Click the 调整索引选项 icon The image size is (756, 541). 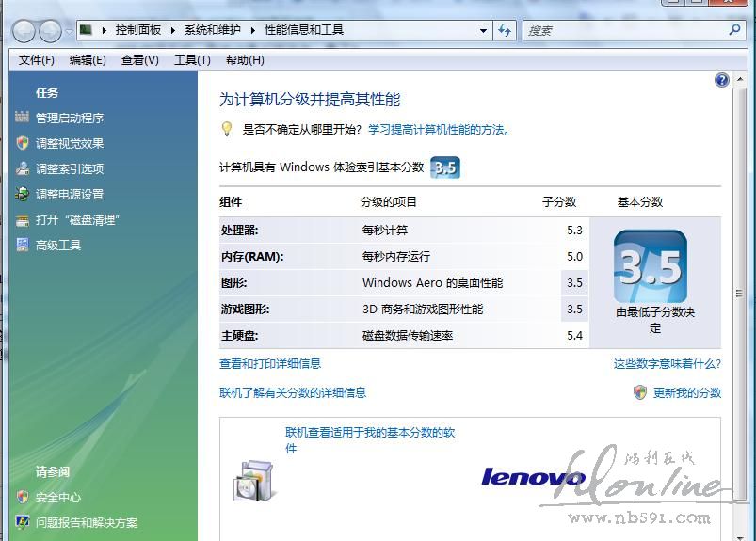point(23,168)
